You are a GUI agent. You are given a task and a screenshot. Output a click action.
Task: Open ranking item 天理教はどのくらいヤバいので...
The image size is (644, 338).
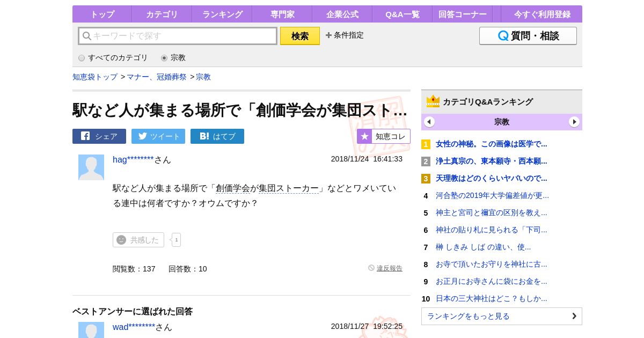[492, 178]
